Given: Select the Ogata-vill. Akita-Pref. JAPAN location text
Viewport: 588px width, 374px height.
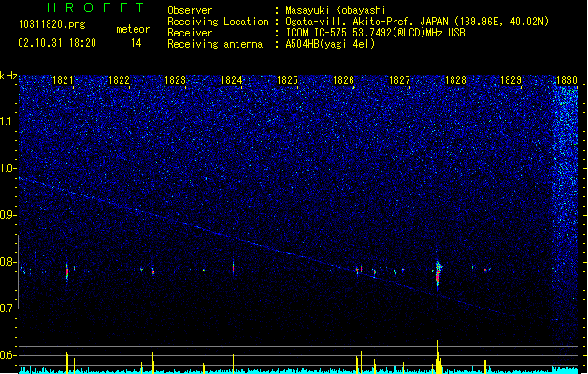Looking at the screenshot, I should [417, 22].
